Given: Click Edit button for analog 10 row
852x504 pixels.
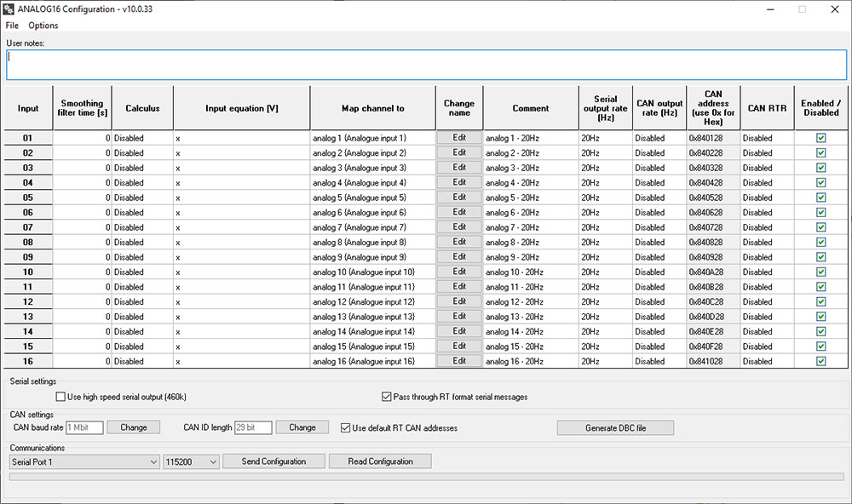Looking at the screenshot, I should (x=459, y=272).
